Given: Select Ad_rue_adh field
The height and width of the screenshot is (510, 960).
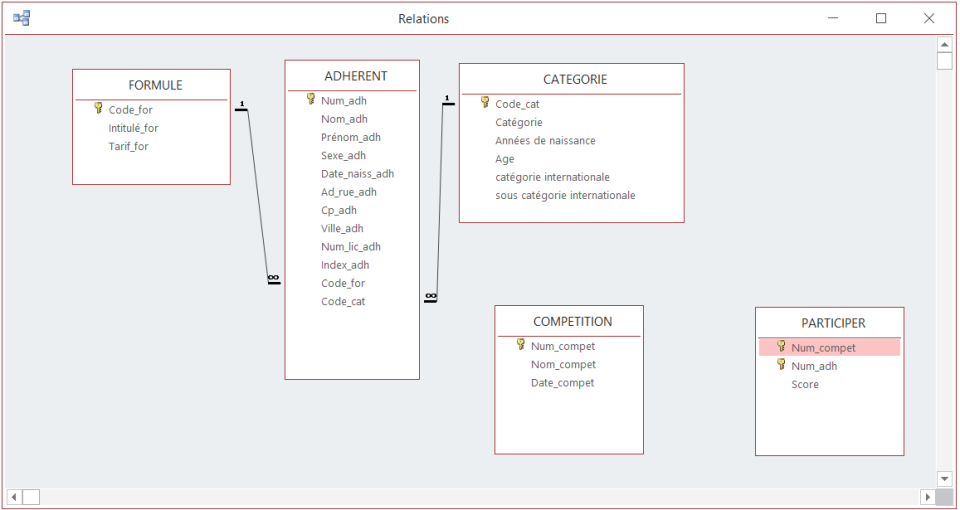Looking at the screenshot, I should [x=349, y=192].
